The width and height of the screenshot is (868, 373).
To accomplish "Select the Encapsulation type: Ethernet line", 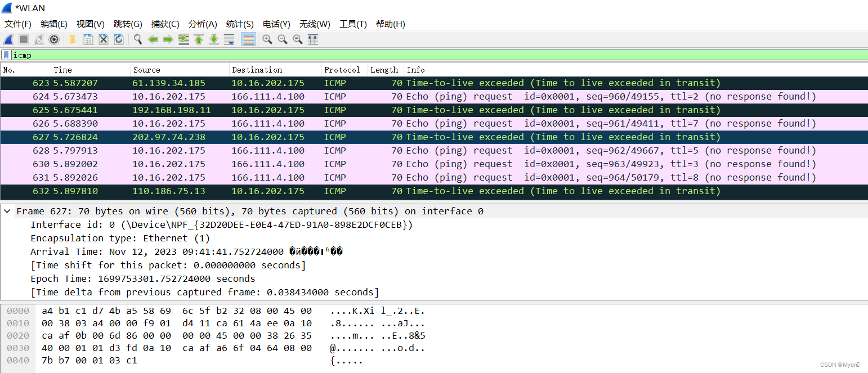I will tap(120, 239).
